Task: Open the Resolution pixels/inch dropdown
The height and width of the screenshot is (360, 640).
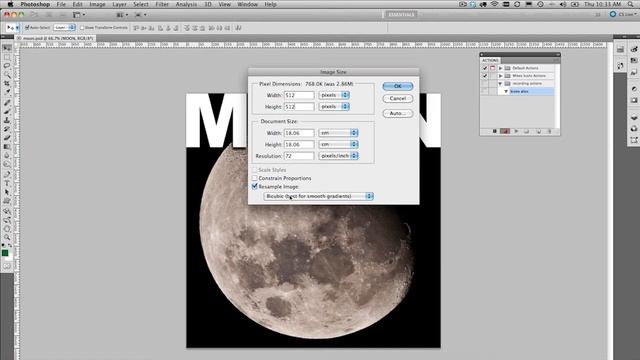Action: point(338,156)
